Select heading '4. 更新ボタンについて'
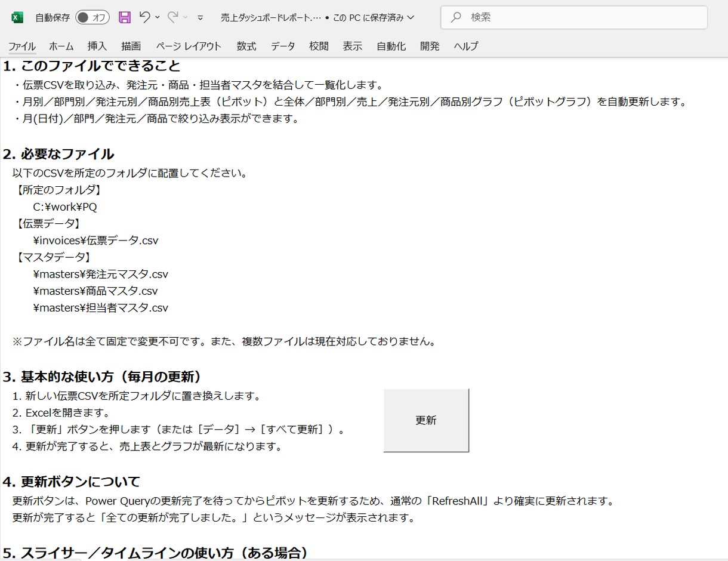Image resolution: width=728 pixels, height=561 pixels. tap(72, 482)
